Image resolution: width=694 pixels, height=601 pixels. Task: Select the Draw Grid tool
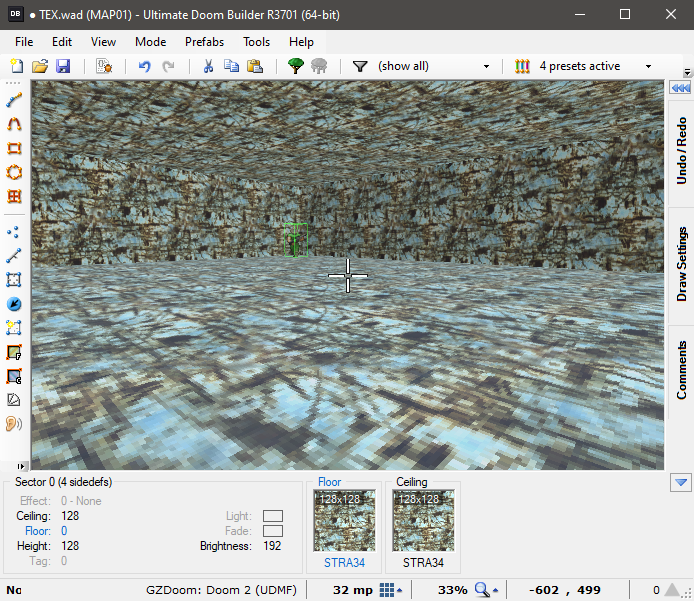point(14,196)
